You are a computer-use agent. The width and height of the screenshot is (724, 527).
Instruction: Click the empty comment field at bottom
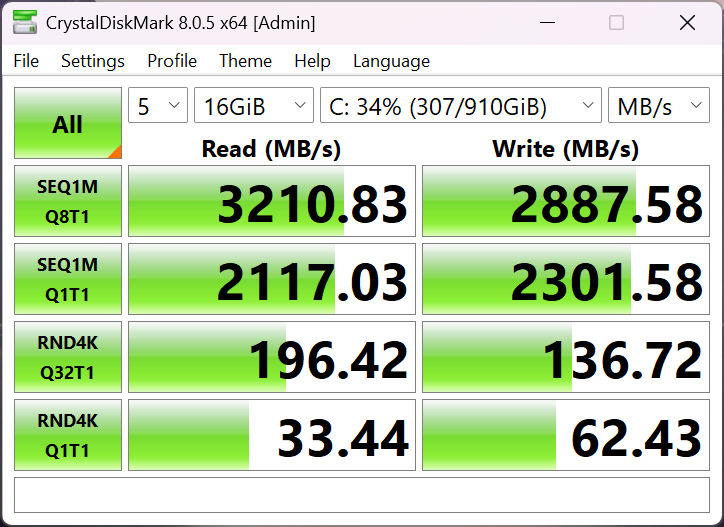[362, 495]
